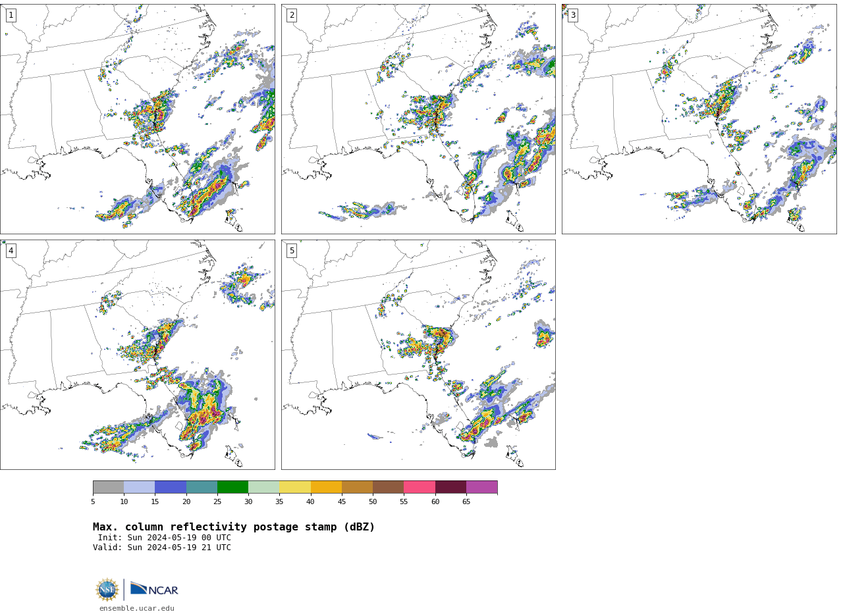The image size is (843, 616).
Task: Click the number 1 panel label
Action: 11,15
